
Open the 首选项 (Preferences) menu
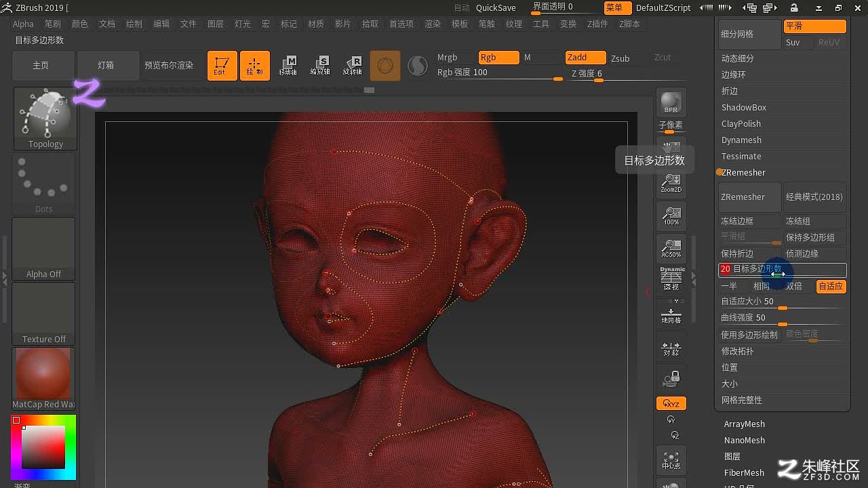tap(401, 24)
